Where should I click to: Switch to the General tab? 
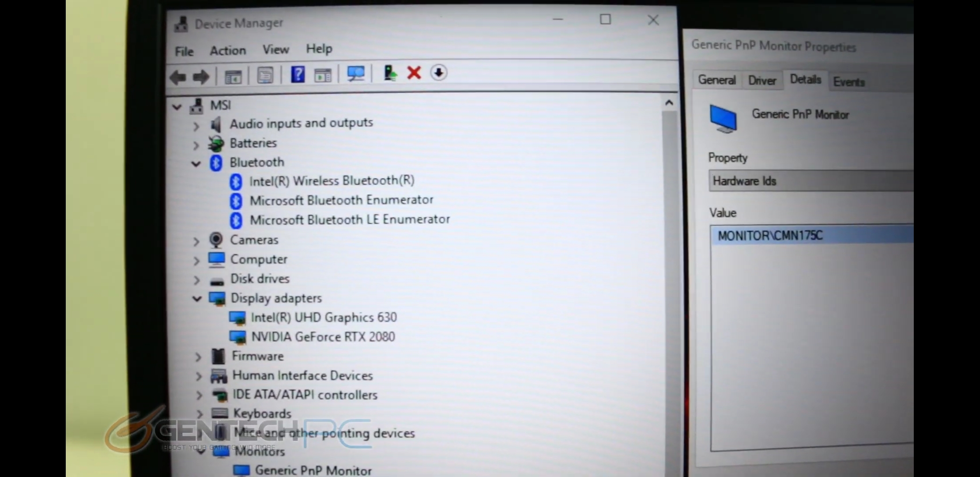717,80
